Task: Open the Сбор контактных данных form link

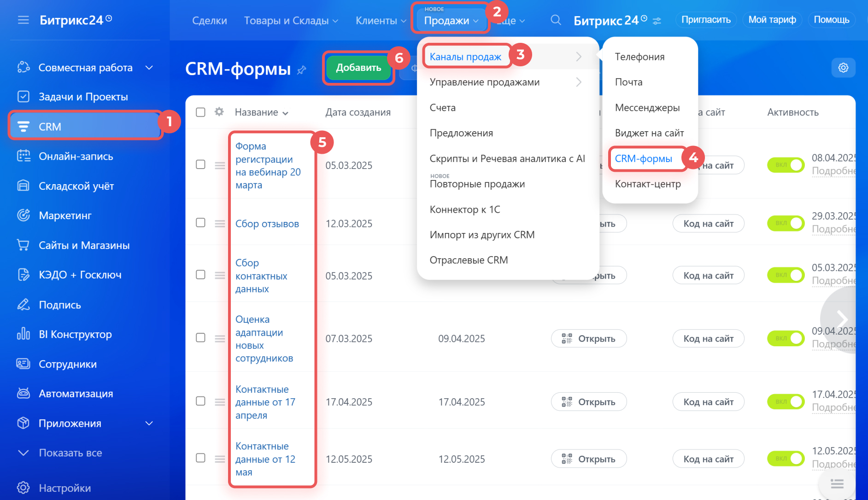Action: (x=261, y=276)
